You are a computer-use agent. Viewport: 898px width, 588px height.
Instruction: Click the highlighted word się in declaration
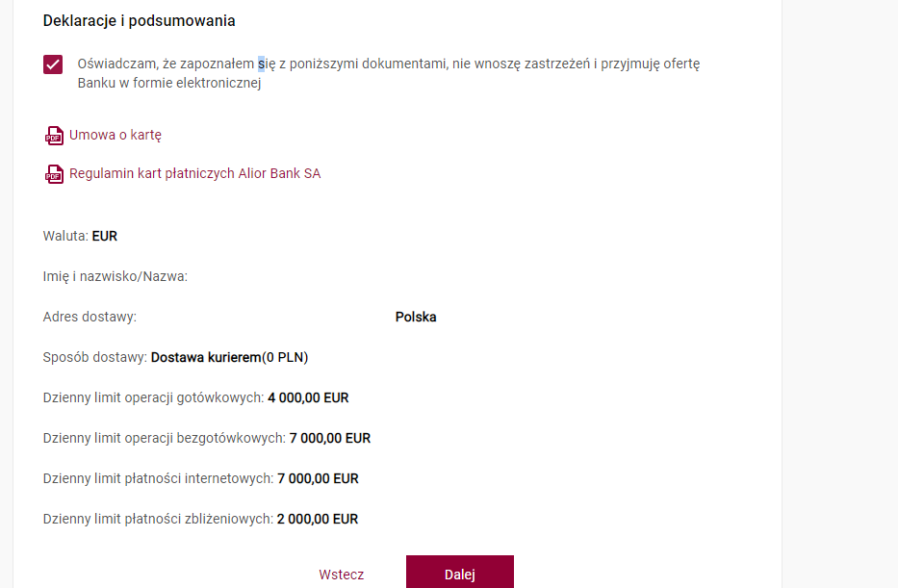(267, 64)
